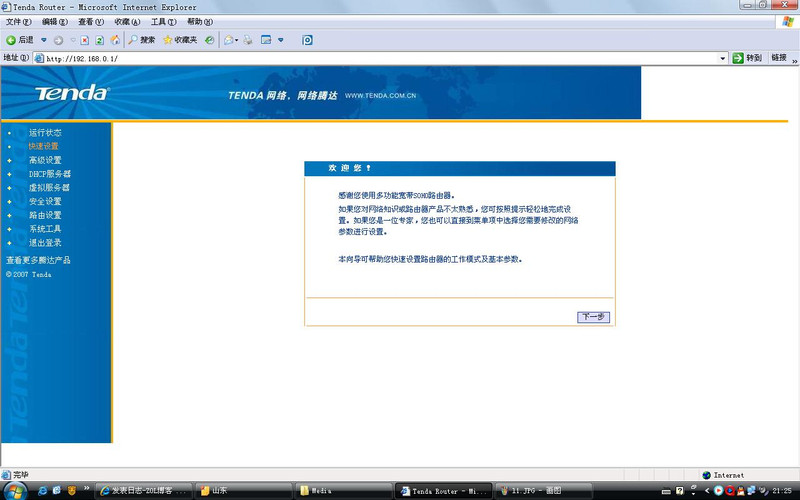Click the Back (后退) arrow button
Screen dimensions: 800x500
[x=19, y=40]
